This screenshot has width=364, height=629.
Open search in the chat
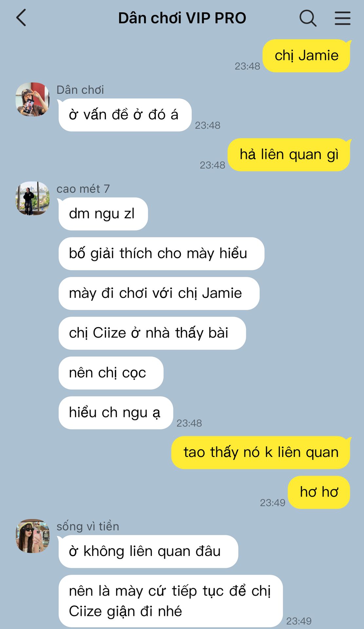[308, 18]
